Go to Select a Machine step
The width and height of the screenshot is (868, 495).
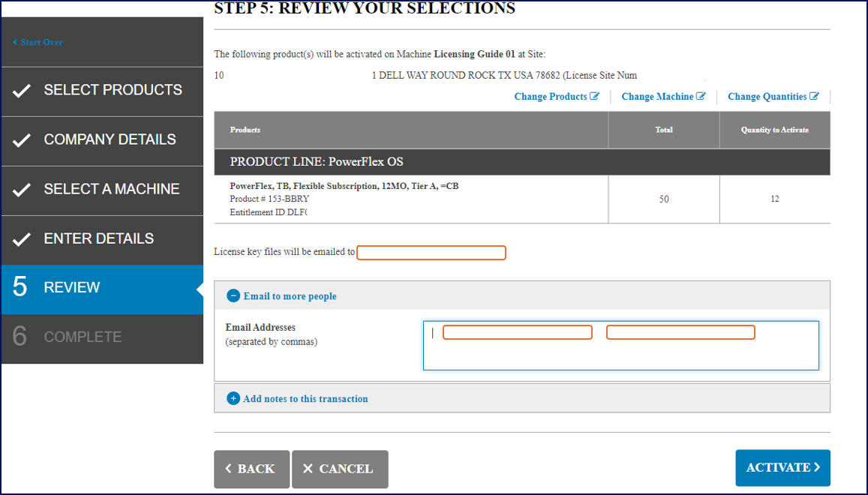pyautogui.click(x=103, y=190)
